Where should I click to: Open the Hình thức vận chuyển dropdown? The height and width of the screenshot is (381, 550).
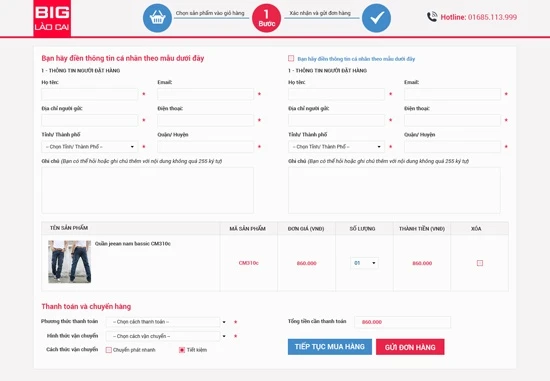166,336
